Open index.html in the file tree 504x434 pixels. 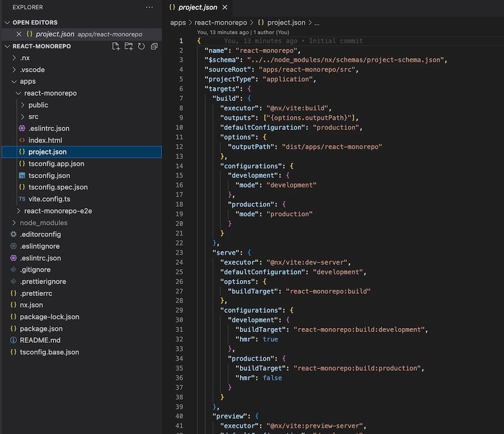click(x=45, y=140)
